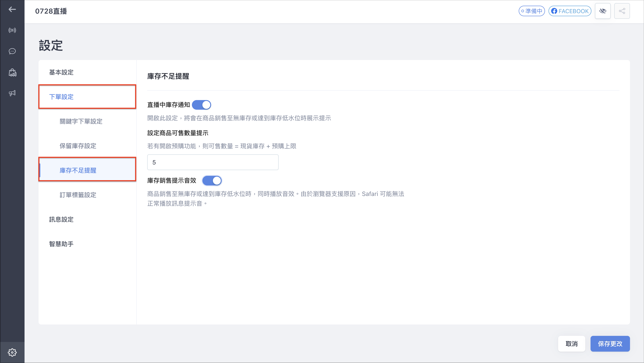
Task: Click the 準備中 status badge
Action: [x=532, y=11]
